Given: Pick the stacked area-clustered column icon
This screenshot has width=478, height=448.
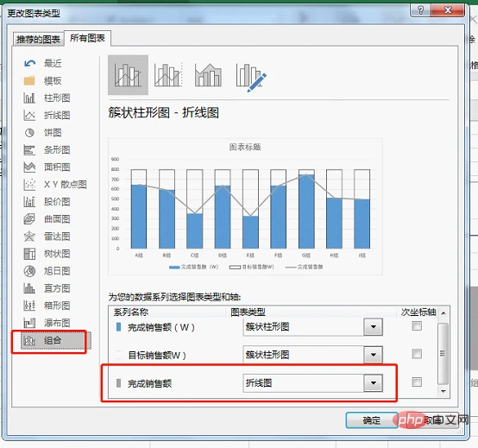Looking at the screenshot, I should point(209,75).
